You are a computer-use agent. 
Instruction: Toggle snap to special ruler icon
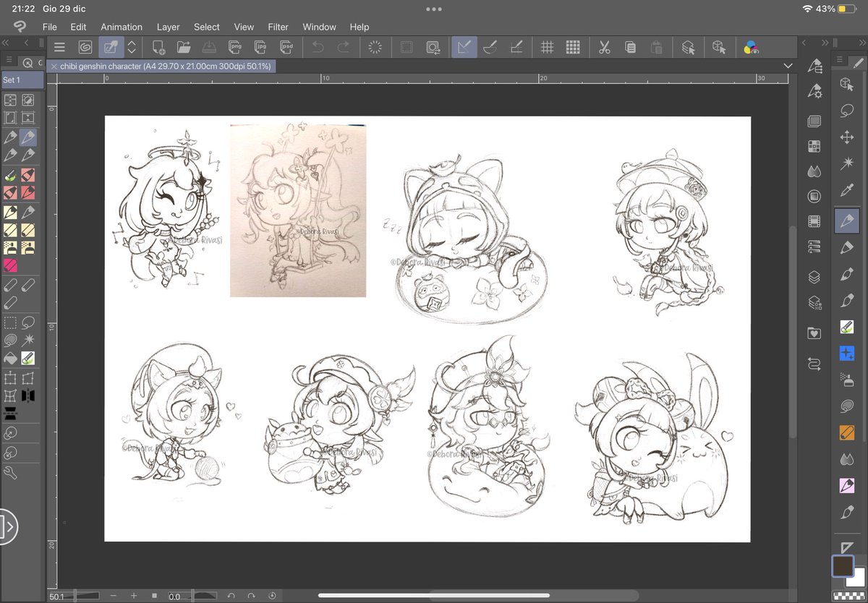click(490, 48)
